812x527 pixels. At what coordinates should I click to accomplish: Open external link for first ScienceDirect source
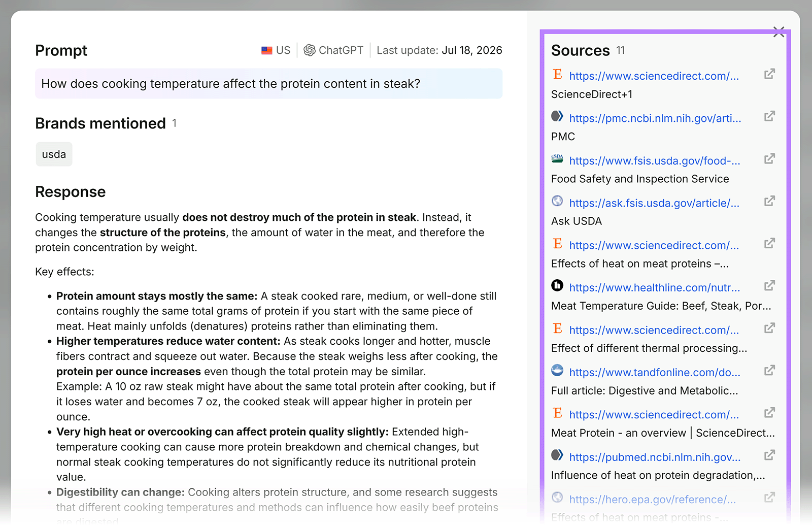(769, 74)
